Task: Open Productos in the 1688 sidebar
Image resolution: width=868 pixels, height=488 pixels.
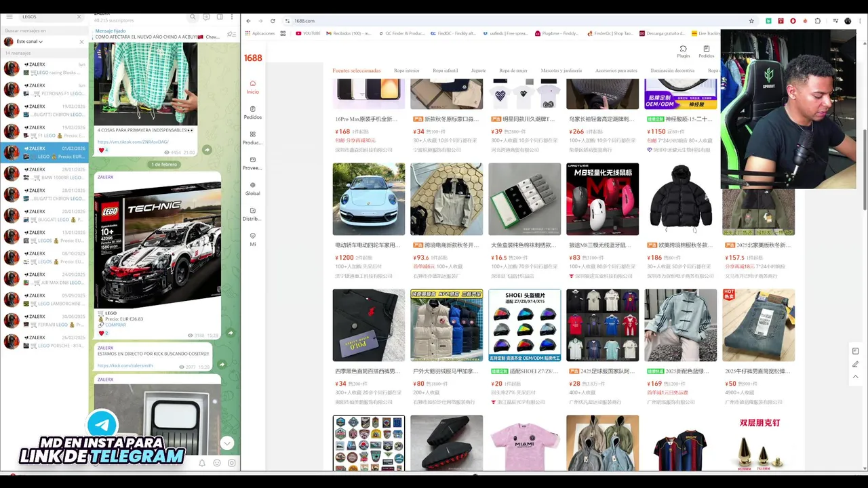Action: [253, 138]
